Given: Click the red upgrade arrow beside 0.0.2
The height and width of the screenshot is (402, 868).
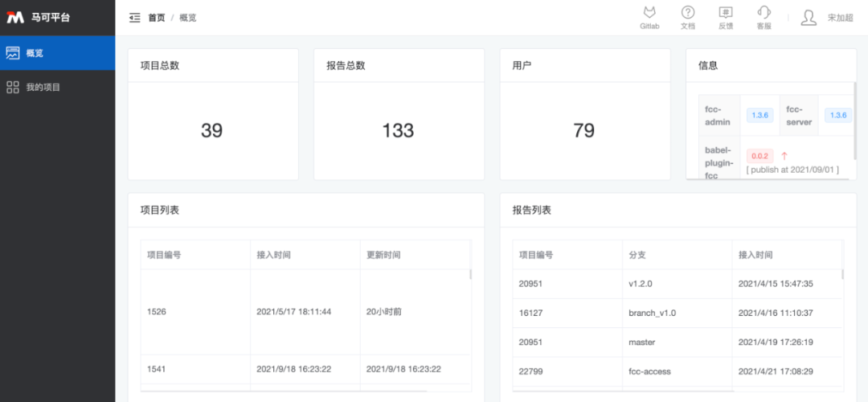Looking at the screenshot, I should [x=784, y=156].
